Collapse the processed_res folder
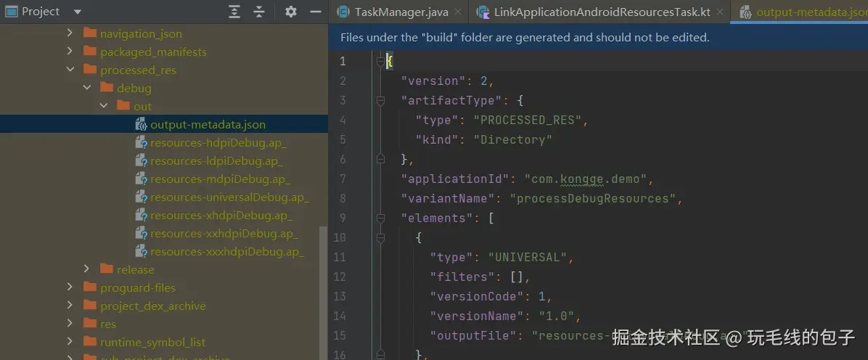The image size is (868, 360). [x=70, y=70]
